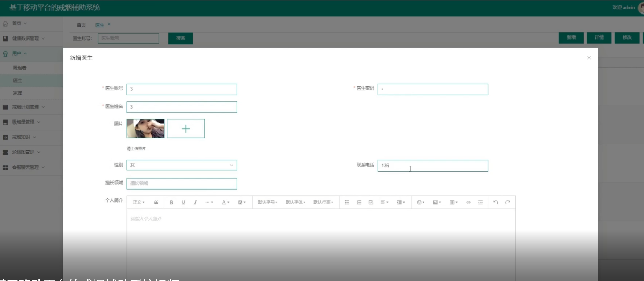
Task: Focus the 擅长领域 input field
Action: click(182, 183)
